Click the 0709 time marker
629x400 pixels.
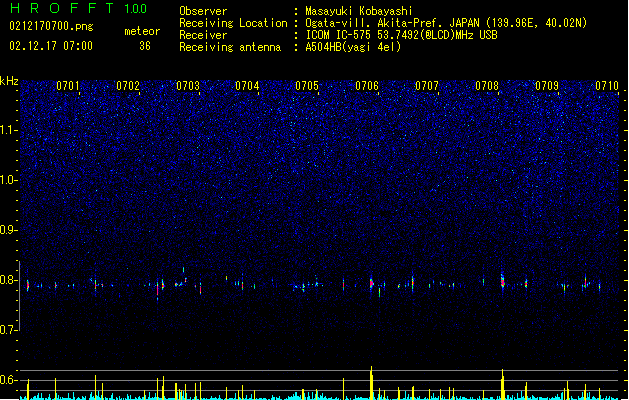pos(547,86)
